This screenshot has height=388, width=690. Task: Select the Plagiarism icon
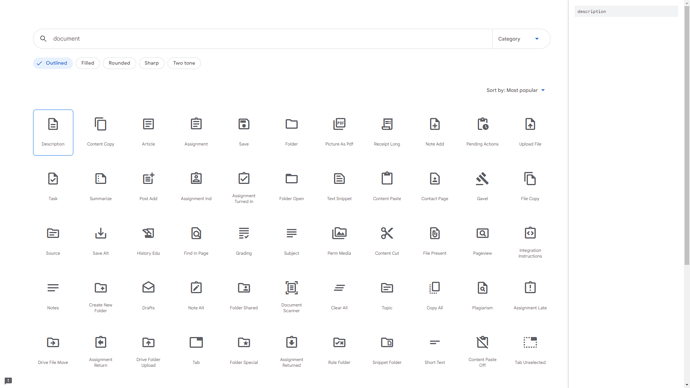tap(482, 288)
